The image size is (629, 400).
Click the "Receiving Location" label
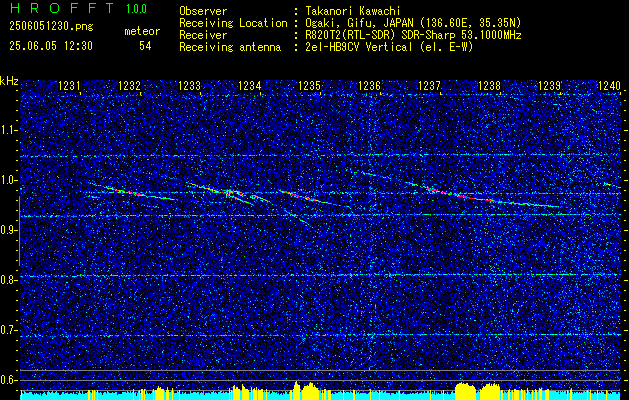click(x=233, y=23)
